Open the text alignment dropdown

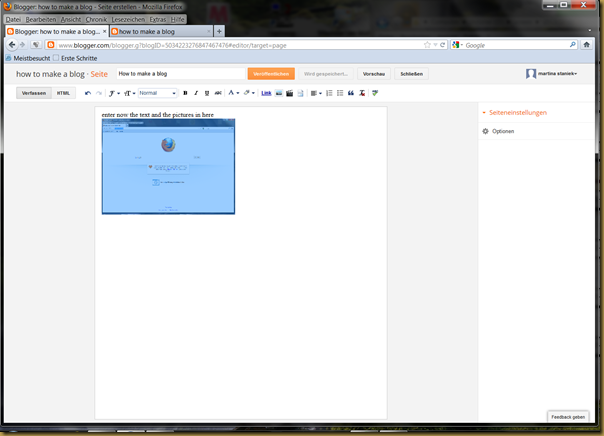316,93
